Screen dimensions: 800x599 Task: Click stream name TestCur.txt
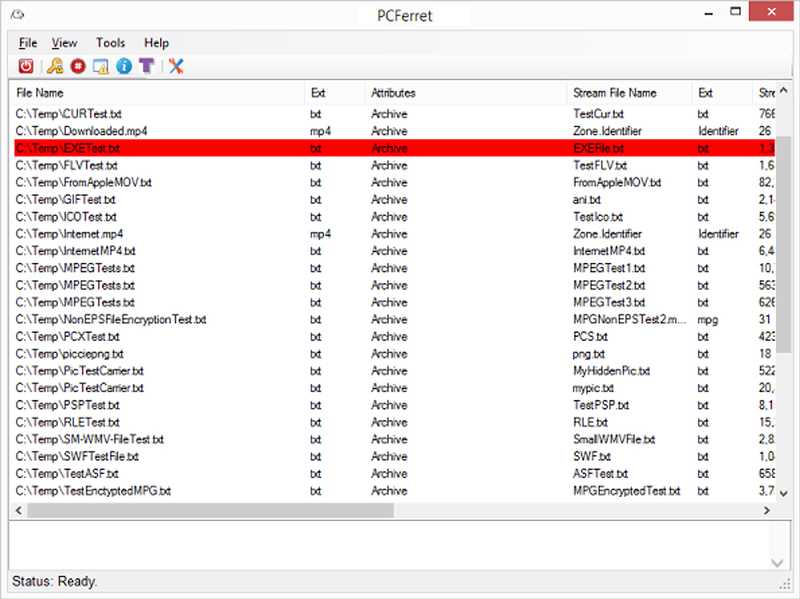(x=598, y=114)
